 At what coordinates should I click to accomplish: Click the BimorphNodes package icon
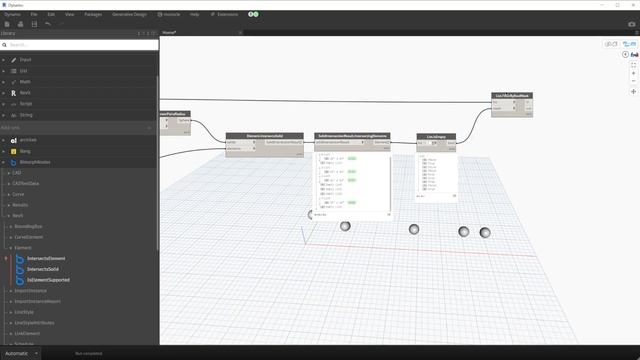tap(13, 162)
